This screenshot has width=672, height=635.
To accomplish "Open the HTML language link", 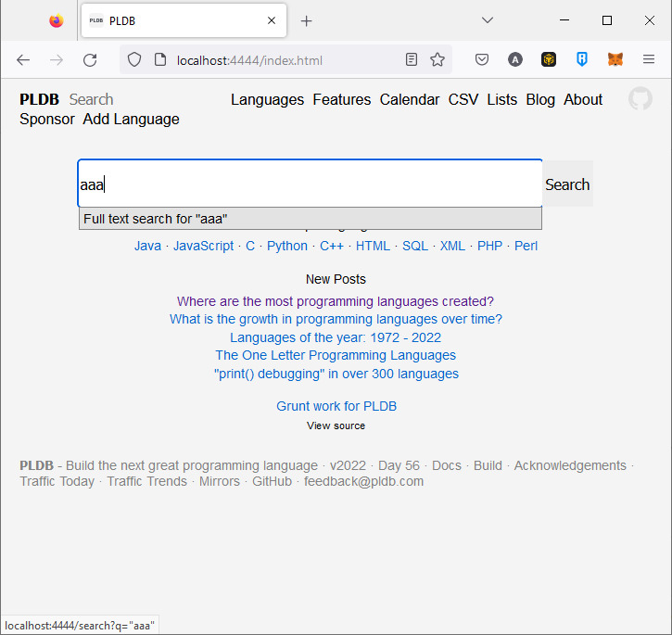I will 373,246.
